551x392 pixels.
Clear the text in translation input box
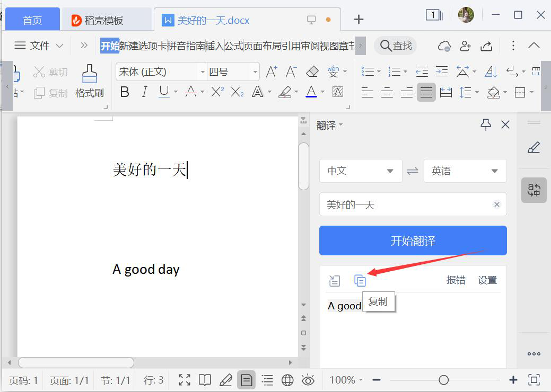tap(496, 204)
